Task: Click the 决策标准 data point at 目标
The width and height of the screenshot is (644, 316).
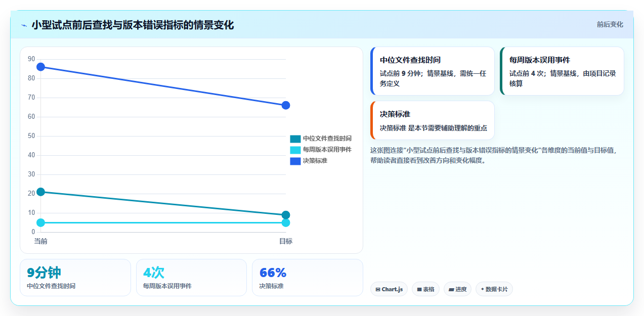Action: click(286, 105)
